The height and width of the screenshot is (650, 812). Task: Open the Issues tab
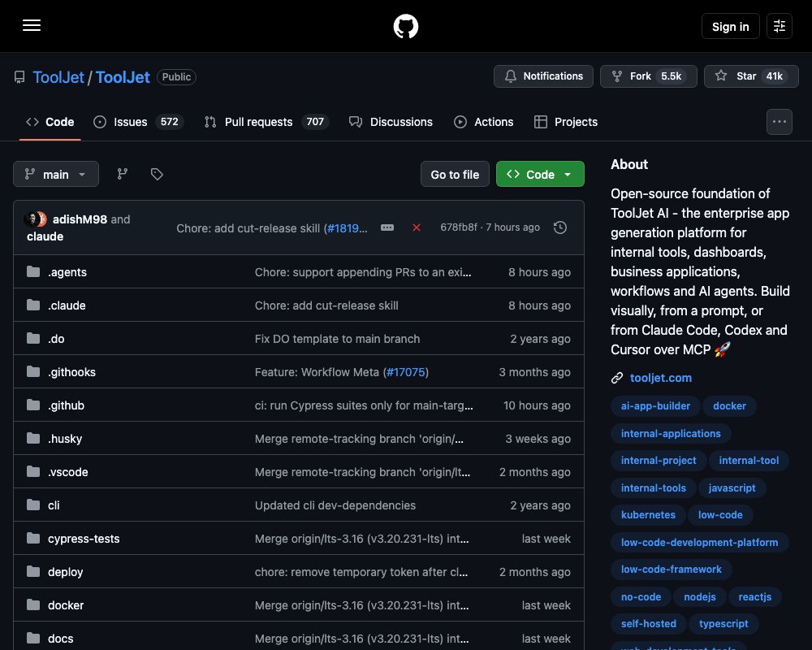pos(138,122)
